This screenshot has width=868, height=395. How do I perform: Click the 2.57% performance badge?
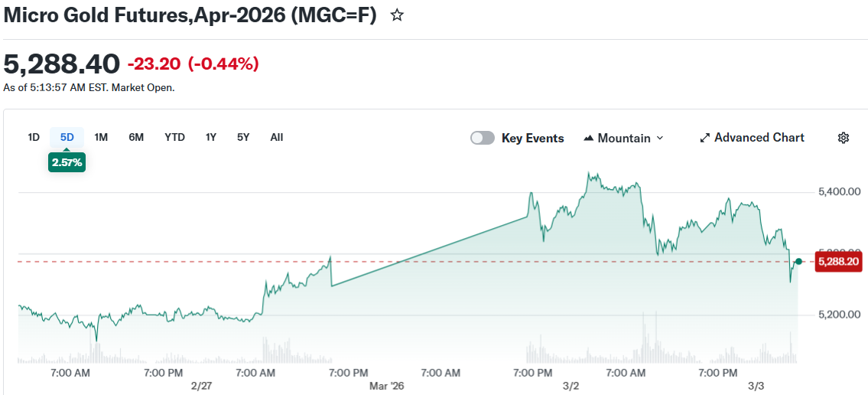(x=67, y=162)
